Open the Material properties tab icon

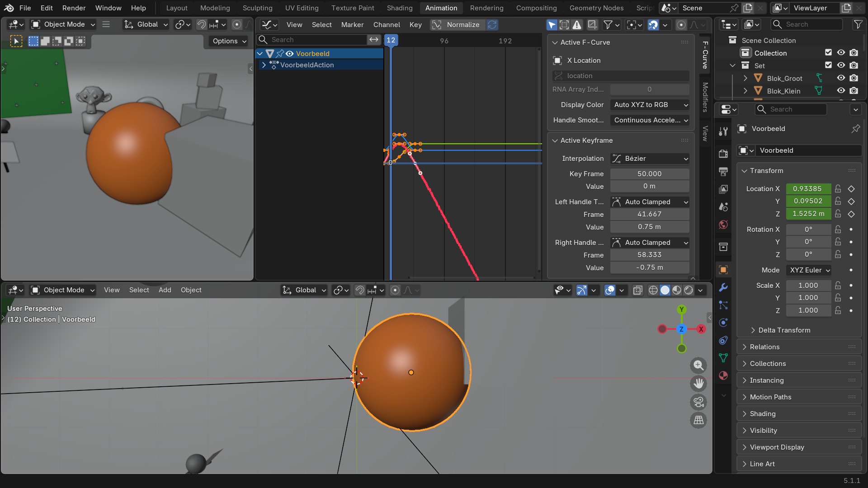point(723,375)
